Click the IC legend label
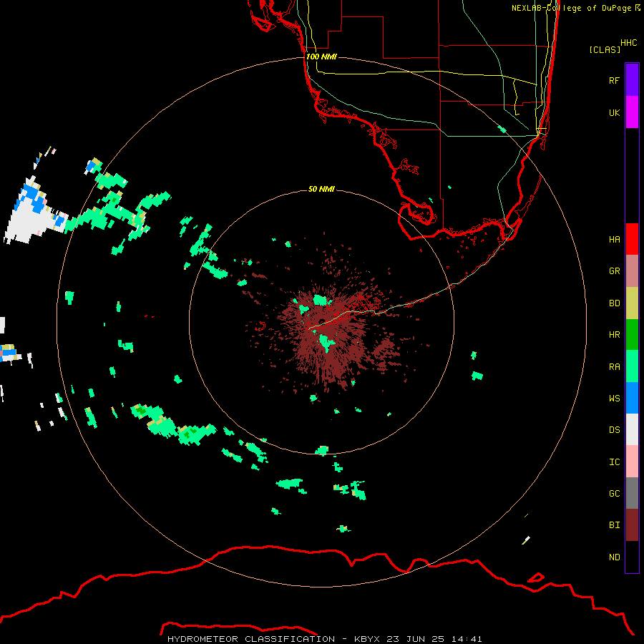 coord(614,462)
